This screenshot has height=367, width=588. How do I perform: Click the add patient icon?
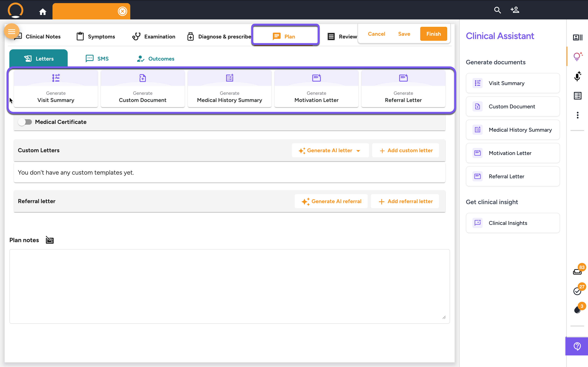click(x=515, y=10)
